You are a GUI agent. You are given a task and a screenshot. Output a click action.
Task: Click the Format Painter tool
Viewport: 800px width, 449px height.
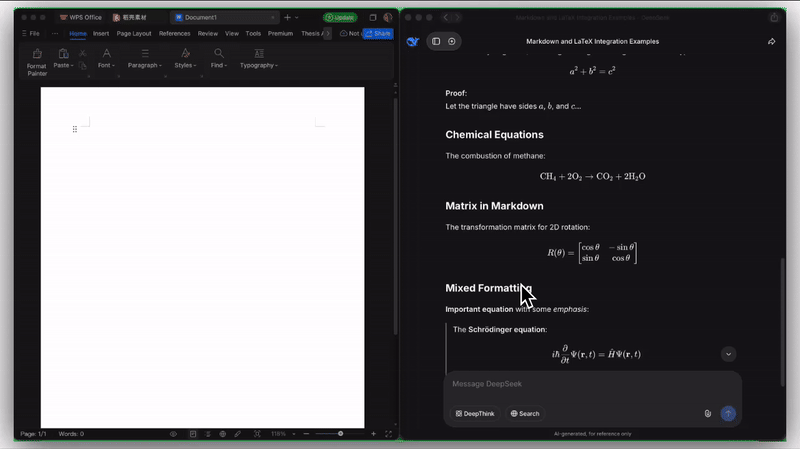(x=37, y=60)
